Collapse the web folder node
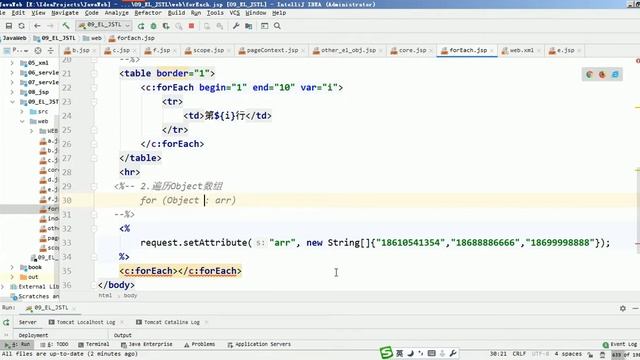 [x=22, y=121]
